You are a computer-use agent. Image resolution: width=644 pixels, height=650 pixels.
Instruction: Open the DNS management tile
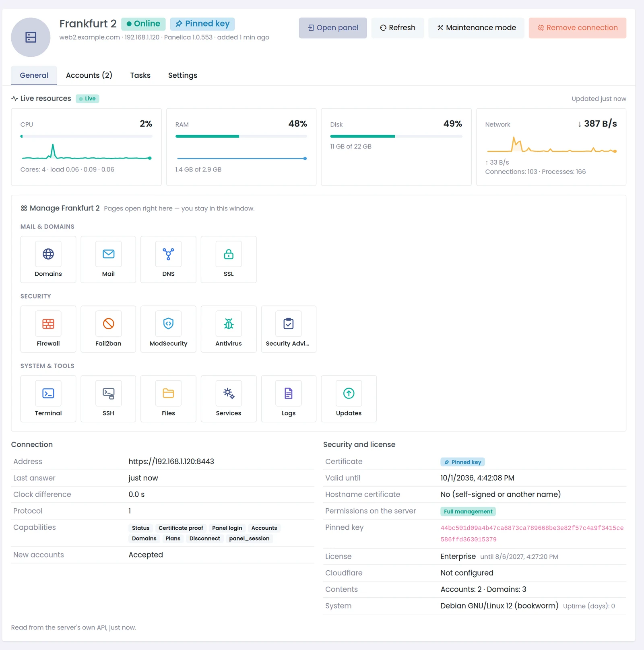pyautogui.click(x=168, y=259)
